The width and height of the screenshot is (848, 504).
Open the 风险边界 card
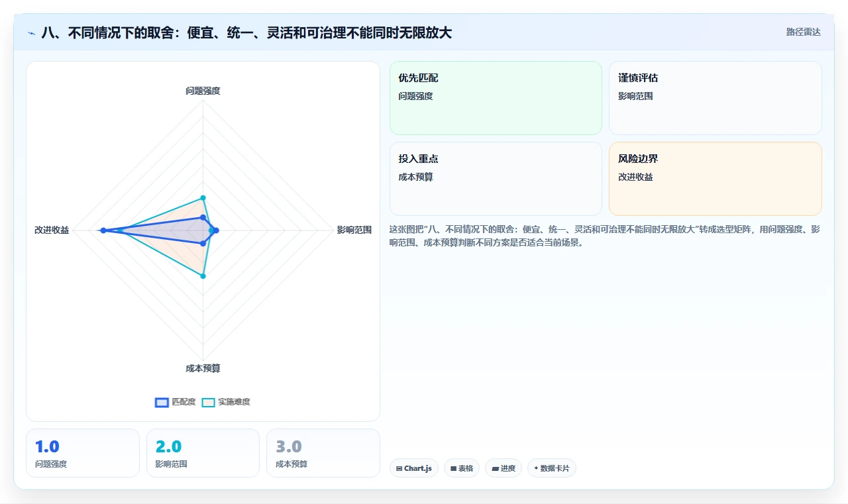[x=715, y=179]
